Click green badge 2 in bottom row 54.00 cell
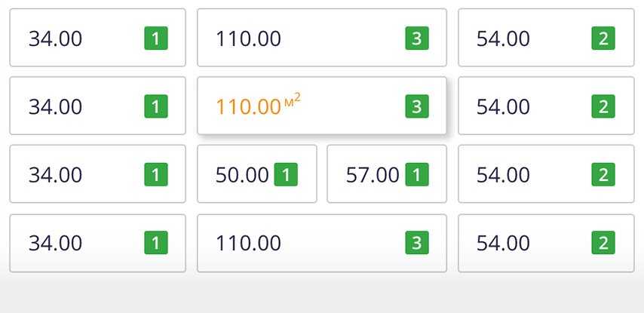This screenshot has width=644, height=313. 603,243
